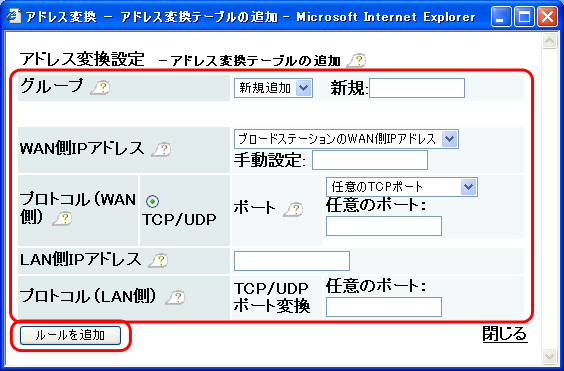Open help icon for プロトコル(WAN側)
The image size is (564, 371).
pyautogui.click(x=62, y=219)
